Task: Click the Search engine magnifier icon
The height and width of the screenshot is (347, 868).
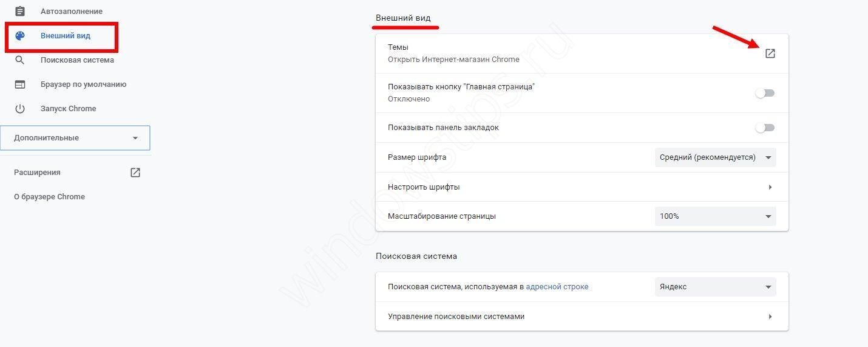Action: pyautogui.click(x=20, y=60)
